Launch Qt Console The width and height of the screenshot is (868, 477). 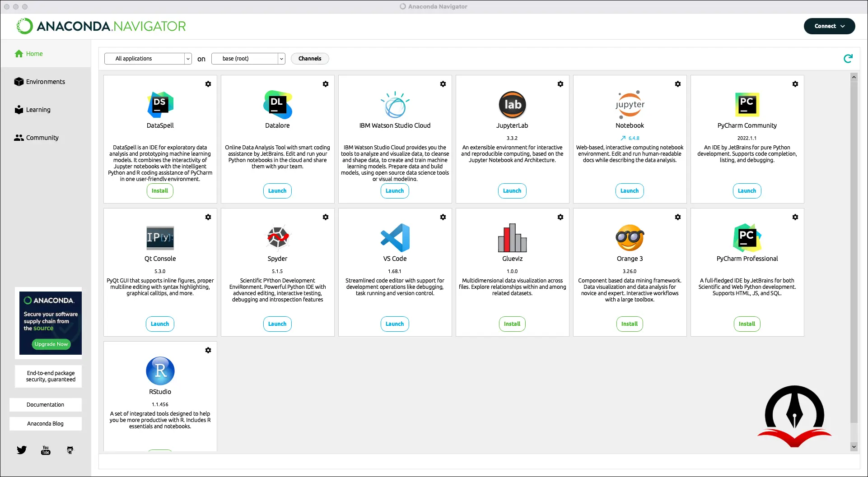click(x=160, y=324)
